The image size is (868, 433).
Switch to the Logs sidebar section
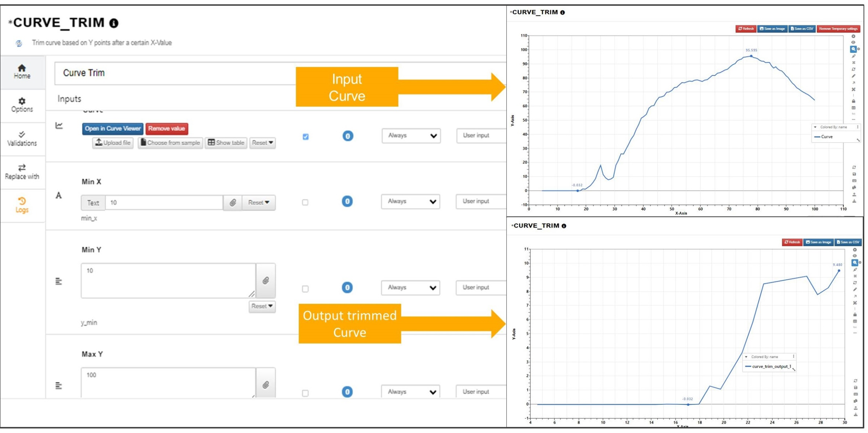(x=22, y=205)
